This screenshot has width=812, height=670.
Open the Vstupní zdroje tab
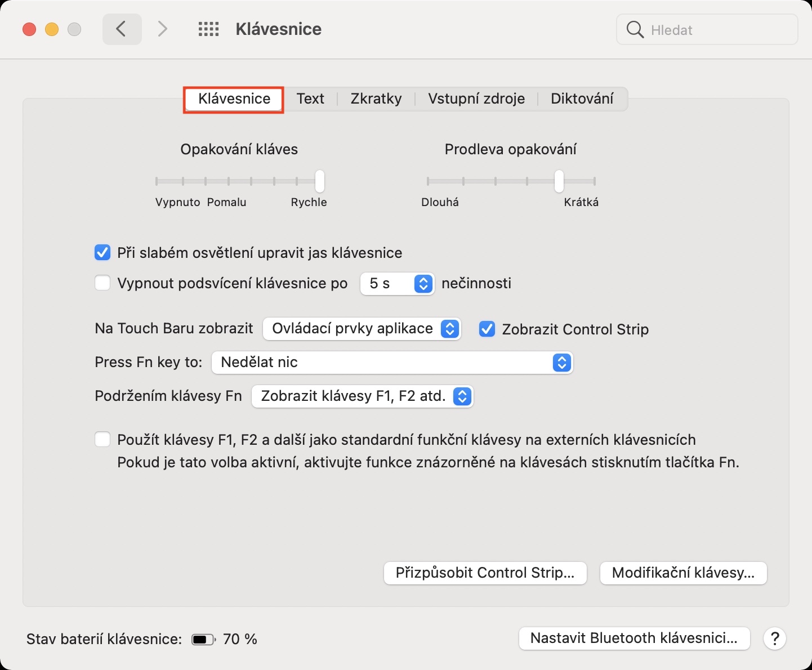tap(476, 99)
